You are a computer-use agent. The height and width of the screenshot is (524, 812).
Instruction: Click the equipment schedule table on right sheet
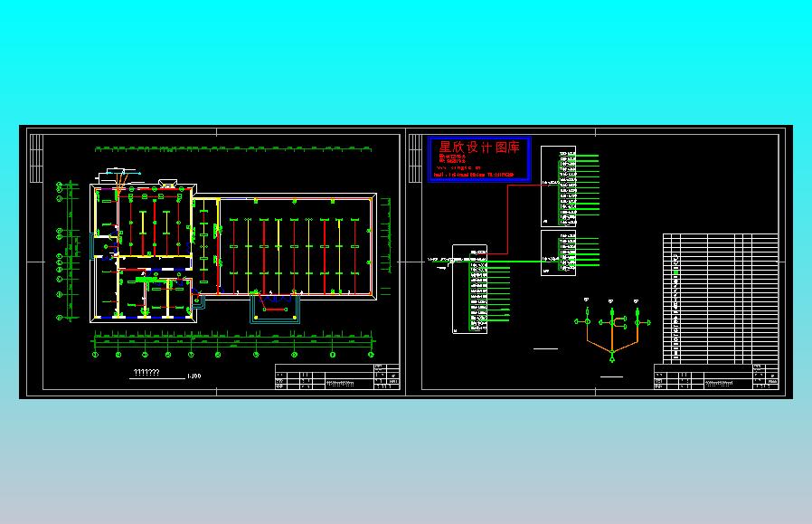tap(721, 299)
